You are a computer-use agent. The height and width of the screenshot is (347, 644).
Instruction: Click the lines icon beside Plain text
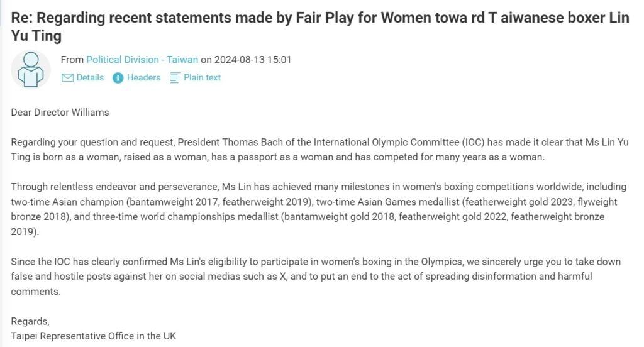175,77
